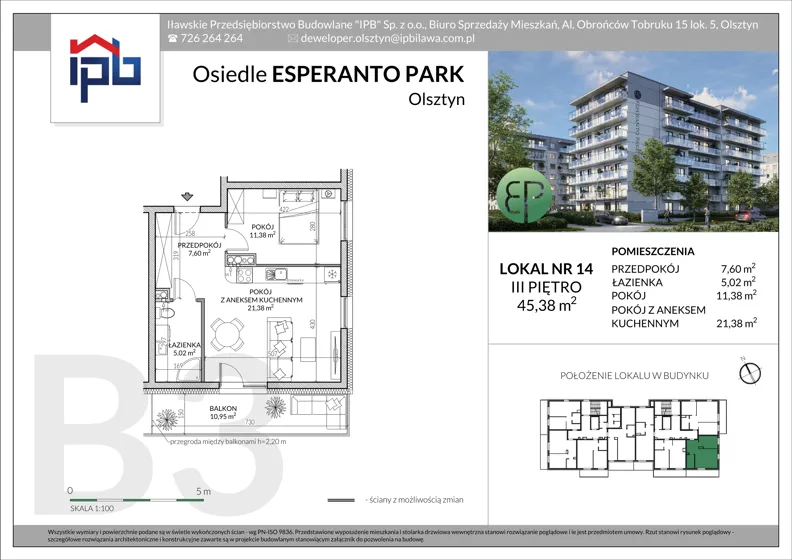Click the scale bar between 0 and 5 m
This screenshot has width=792, height=560.
136,500
